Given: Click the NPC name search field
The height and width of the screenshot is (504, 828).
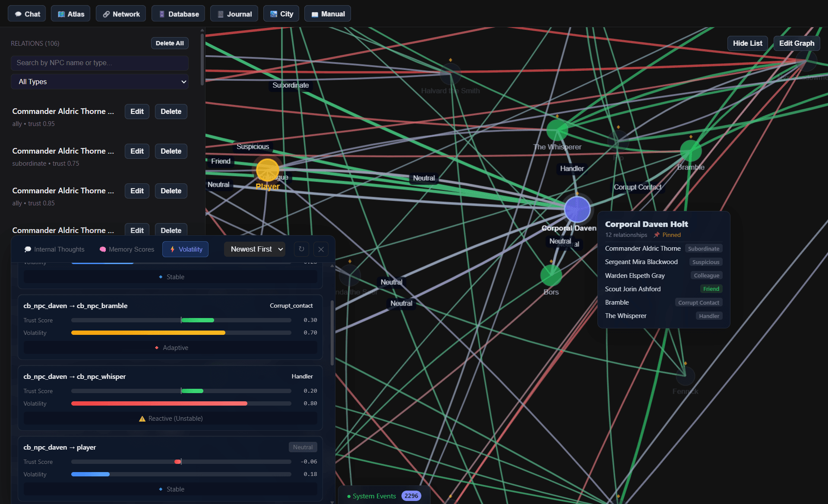Looking at the screenshot, I should click(100, 63).
